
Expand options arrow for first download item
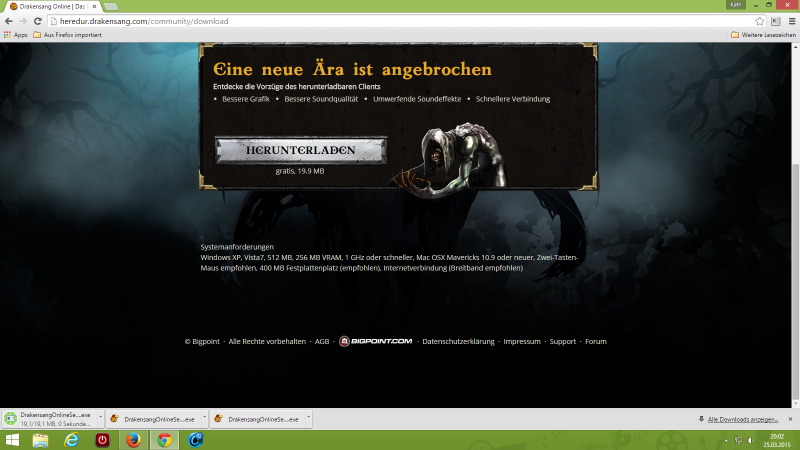[x=101, y=418]
